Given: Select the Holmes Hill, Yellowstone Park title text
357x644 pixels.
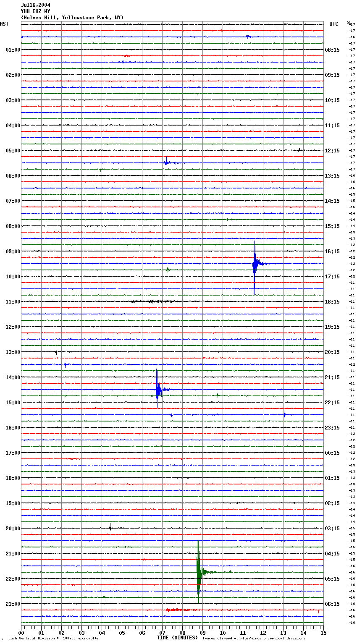Looking at the screenshot, I should point(72,18).
